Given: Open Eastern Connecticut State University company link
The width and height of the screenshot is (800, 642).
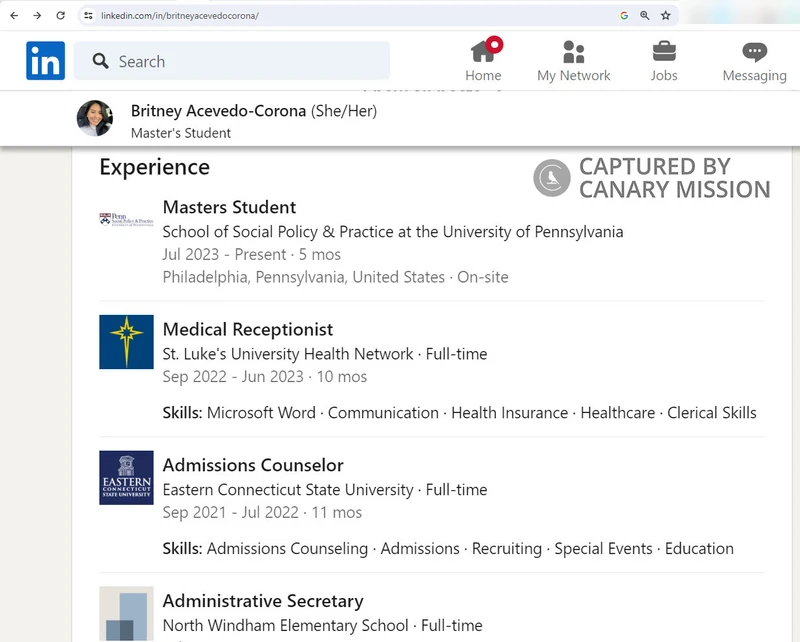Looking at the screenshot, I should point(288,489).
